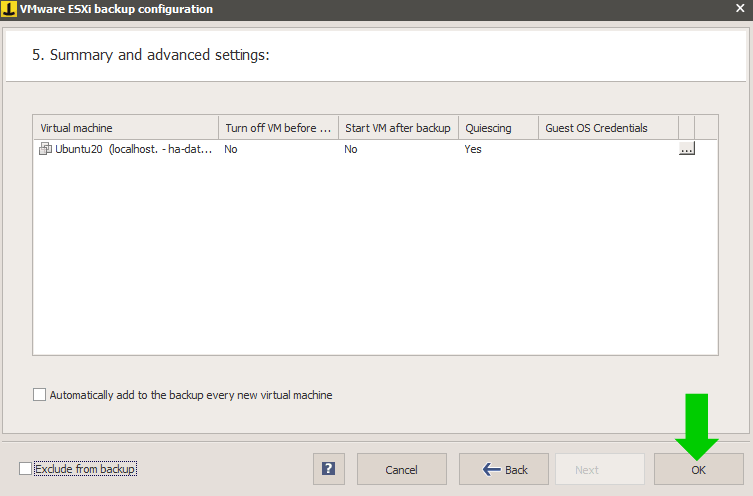
Task: Click the Guest OS Credentials column header
Action: click(608, 128)
